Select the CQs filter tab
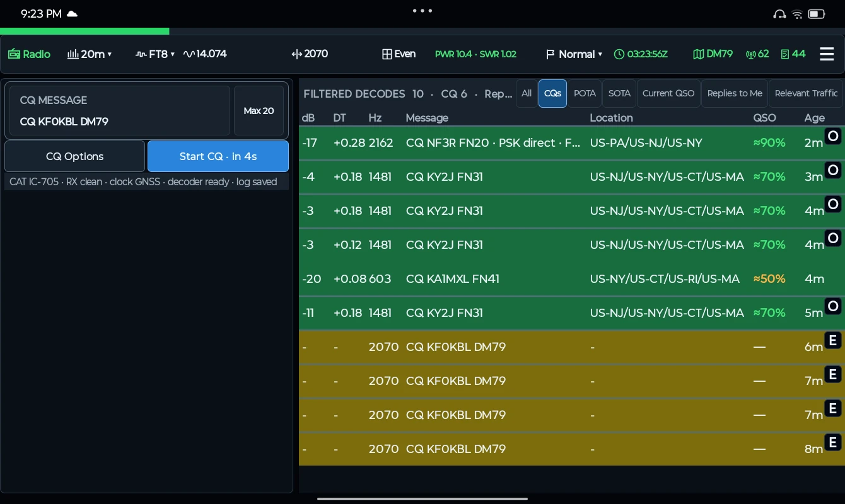Viewport: 845px width, 504px height. (552, 93)
